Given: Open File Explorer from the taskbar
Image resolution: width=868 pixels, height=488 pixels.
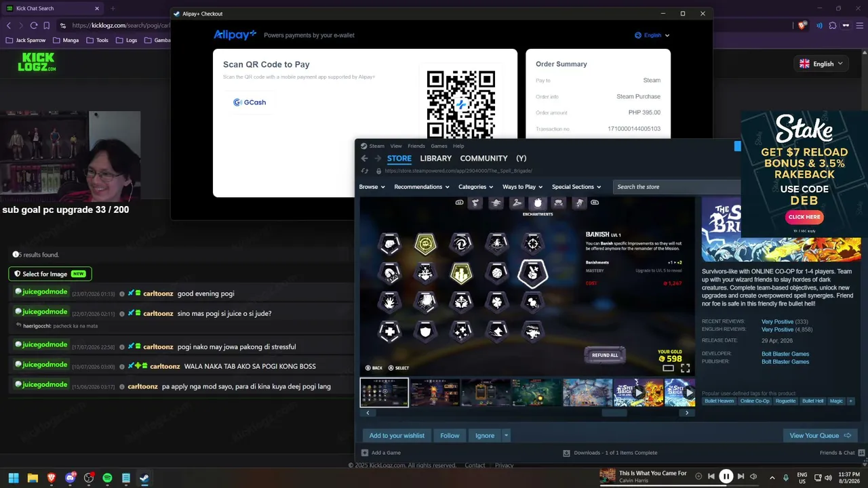Looking at the screenshot, I should pos(33,478).
